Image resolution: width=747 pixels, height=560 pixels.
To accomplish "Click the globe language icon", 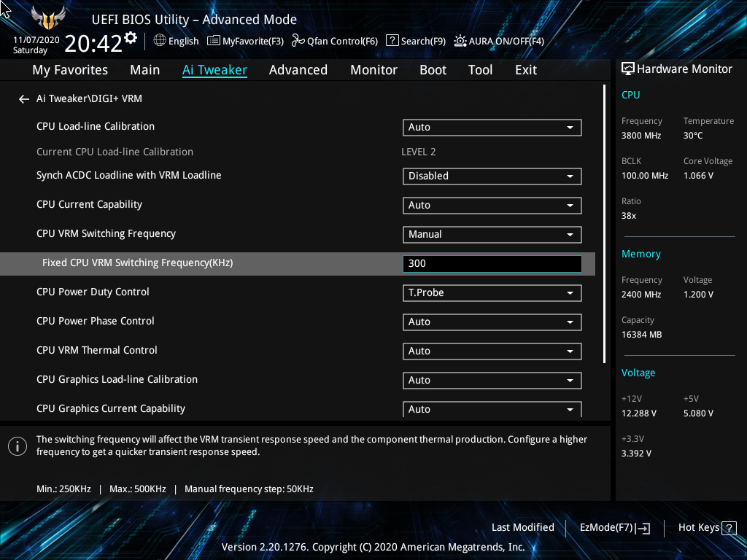I will [x=160, y=40].
